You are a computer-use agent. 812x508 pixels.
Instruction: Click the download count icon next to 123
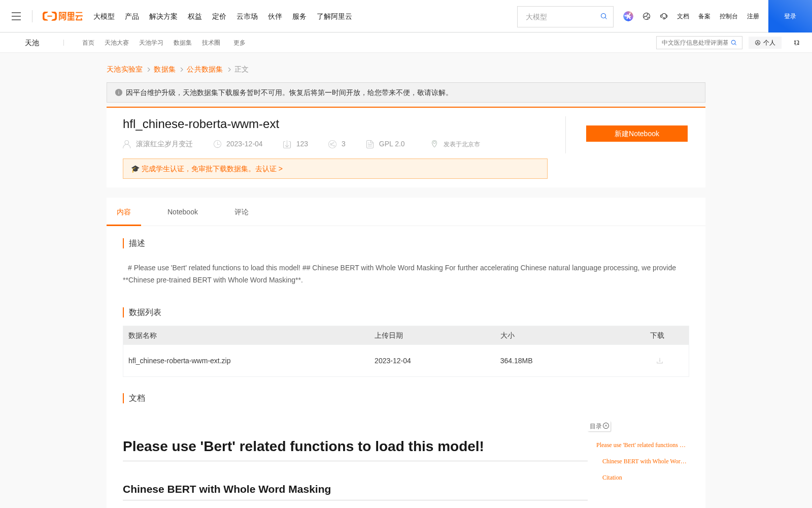[287, 144]
